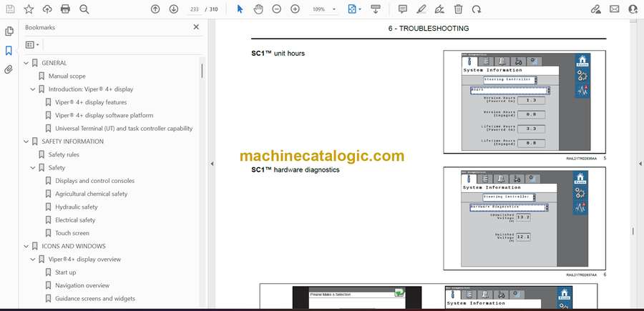Click the bookmarks panel scrollbar

click(202, 71)
